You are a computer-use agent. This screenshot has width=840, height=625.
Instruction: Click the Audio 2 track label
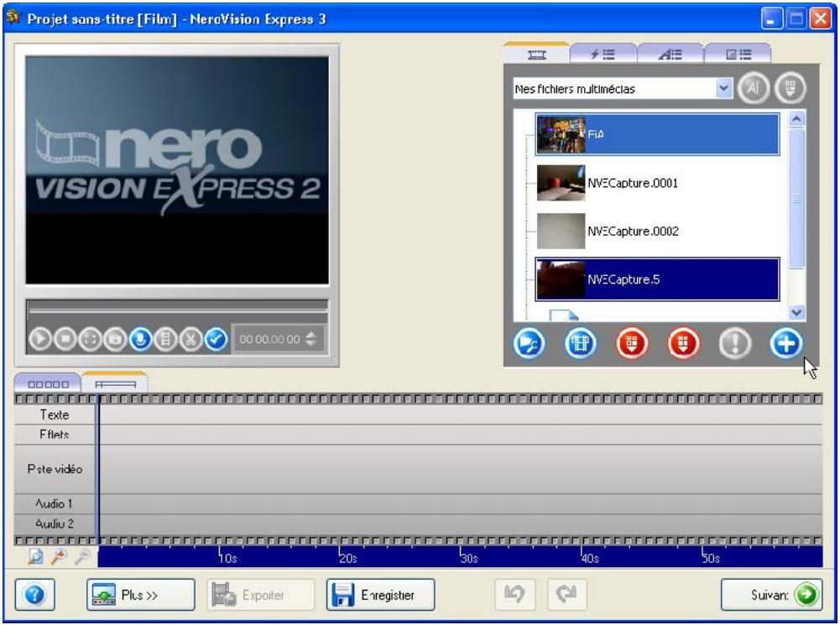pyautogui.click(x=54, y=523)
